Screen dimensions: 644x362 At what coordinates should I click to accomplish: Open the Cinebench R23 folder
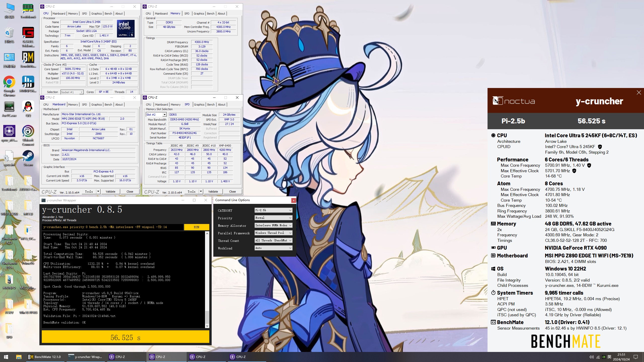[x=9, y=234]
